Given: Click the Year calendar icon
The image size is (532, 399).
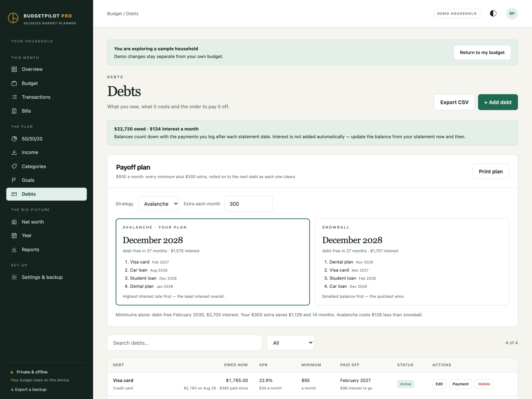Looking at the screenshot, I should (x=14, y=236).
